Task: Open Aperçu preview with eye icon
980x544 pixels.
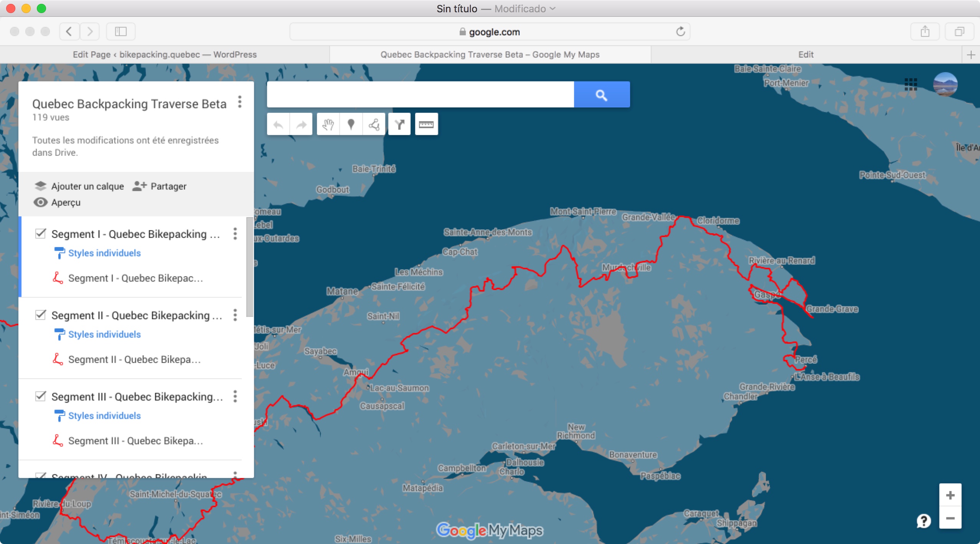Action: pos(40,202)
